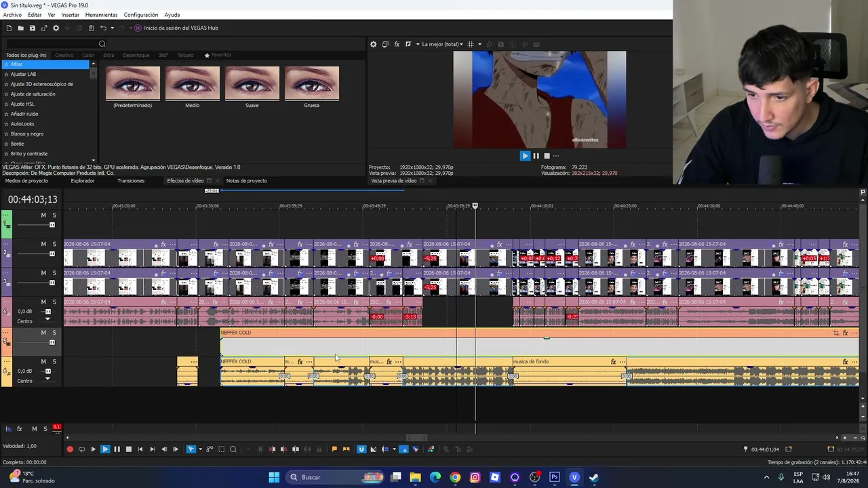The image size is (868, 488).
Task: Stop timeline playback in transport bar
Action: (x=128, y=449)
